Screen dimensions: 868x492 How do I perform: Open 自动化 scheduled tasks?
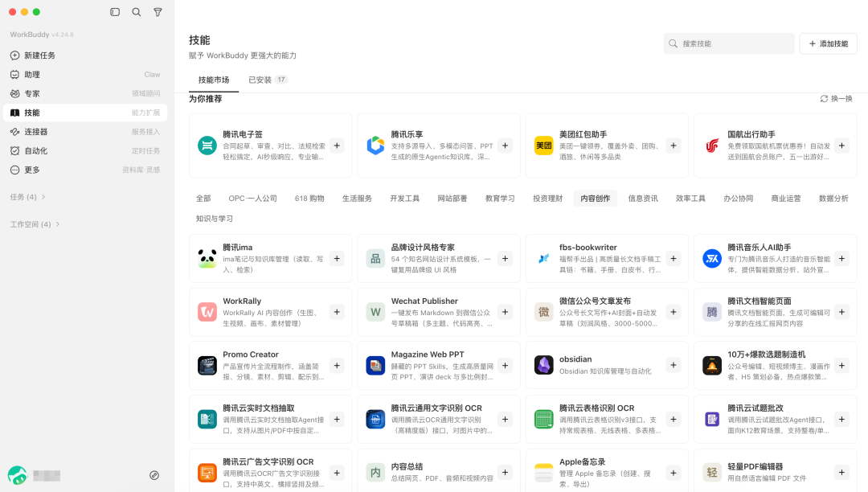(85, 150)
